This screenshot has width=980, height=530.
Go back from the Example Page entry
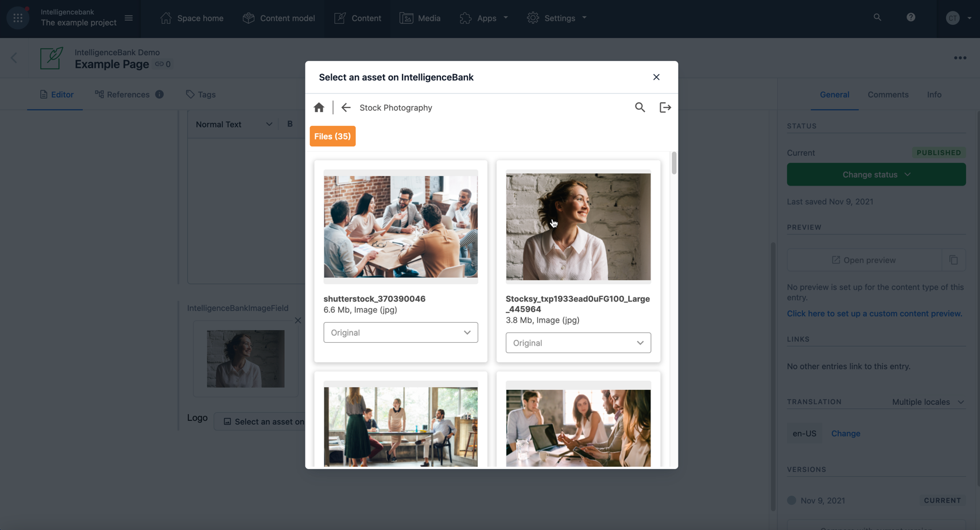tap(14, 58)
